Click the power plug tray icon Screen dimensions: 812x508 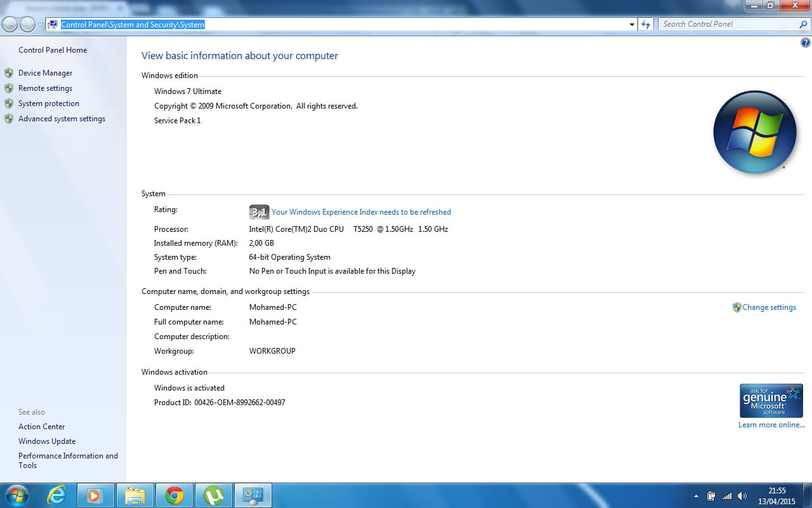[x=712, y=496]
